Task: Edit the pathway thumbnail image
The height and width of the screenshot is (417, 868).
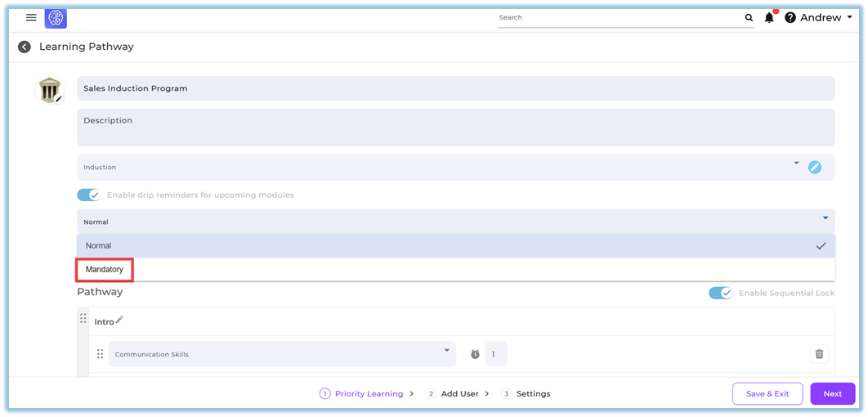Action: pyautogui.click(x=58, y=99)
